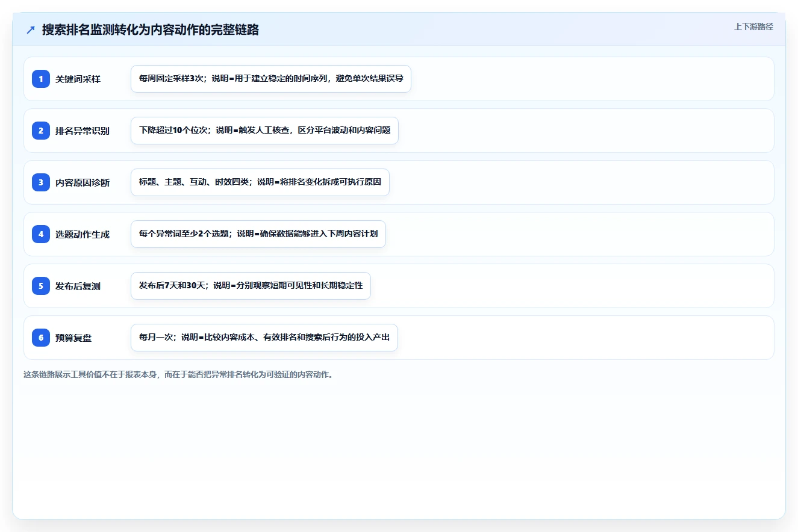Click the title 搜索排名监测转化为内容动作的完整链路
This screenshot has height=532, width=798.
click(x=151, y=29)
